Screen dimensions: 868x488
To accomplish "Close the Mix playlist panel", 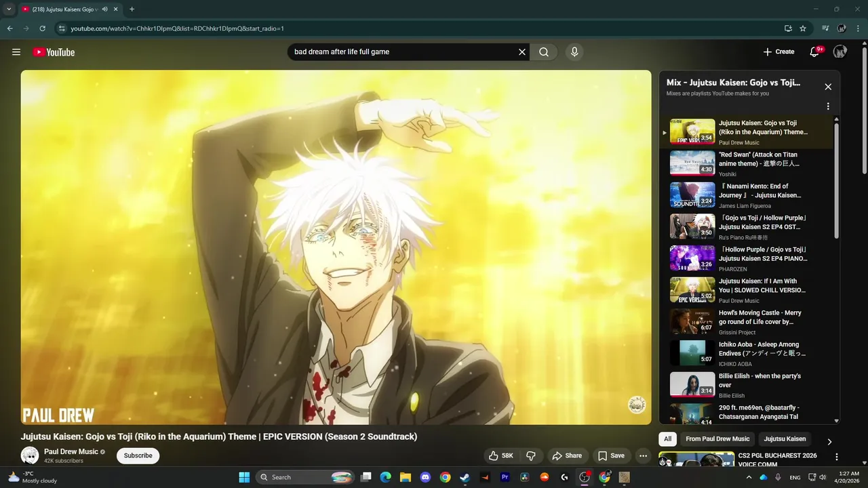I will pos(828,87).
